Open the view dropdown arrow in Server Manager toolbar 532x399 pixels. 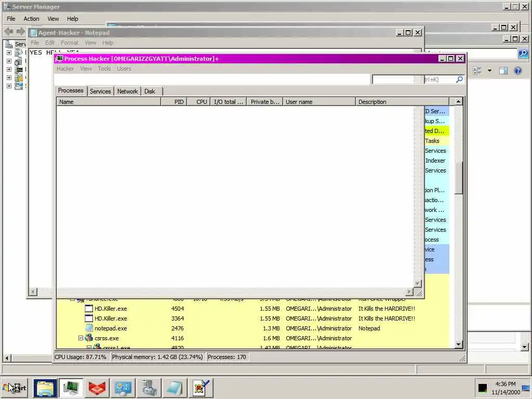[x=489, y=71]
